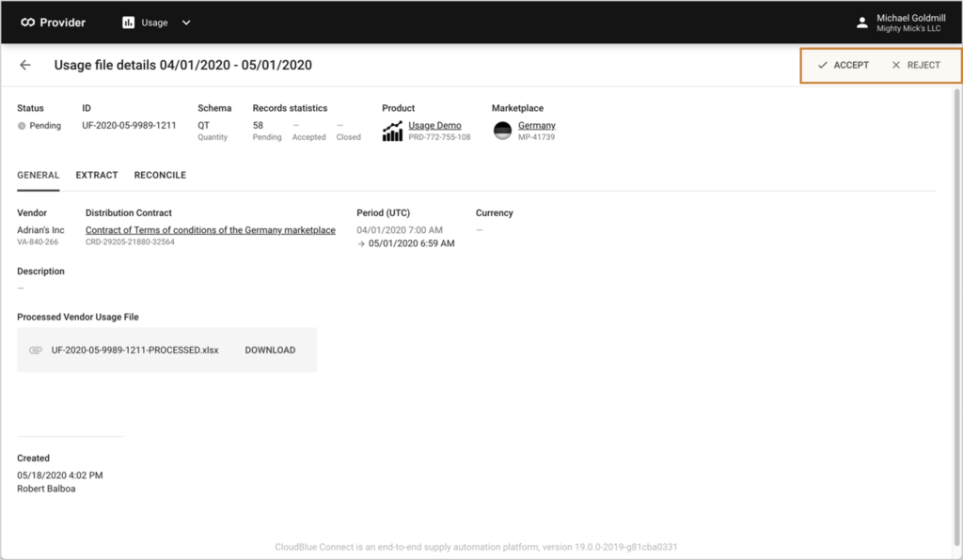Image resolution: width=963 pixels, height=560 pixels.
Task: Click file name UF-2020-05-9989-1211-PROCESSED.xlsx
Action: [x=134, y=350]
